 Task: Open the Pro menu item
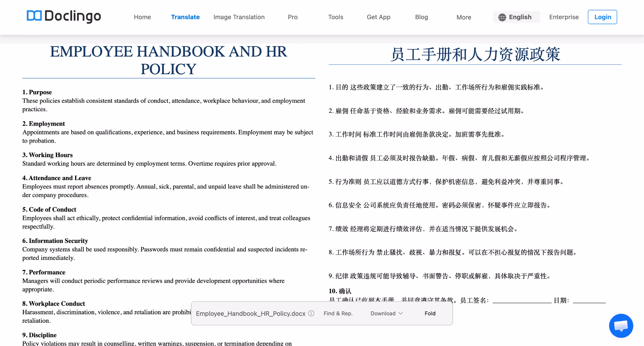[x=292, y=17]
